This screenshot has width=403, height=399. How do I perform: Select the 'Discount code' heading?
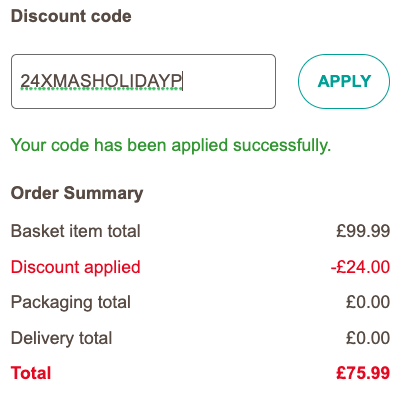pyautogui.click(x=71, y=16)
